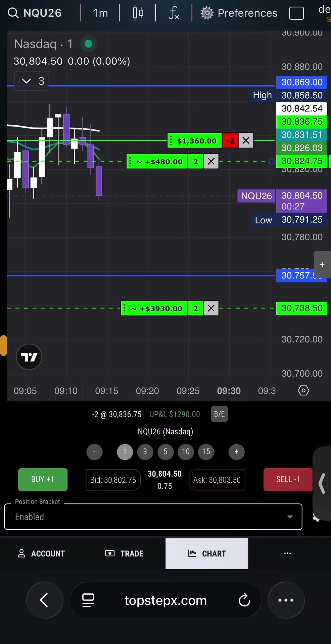Open symbol search for NQU26

pyautogui.click(x=35, y=13)
